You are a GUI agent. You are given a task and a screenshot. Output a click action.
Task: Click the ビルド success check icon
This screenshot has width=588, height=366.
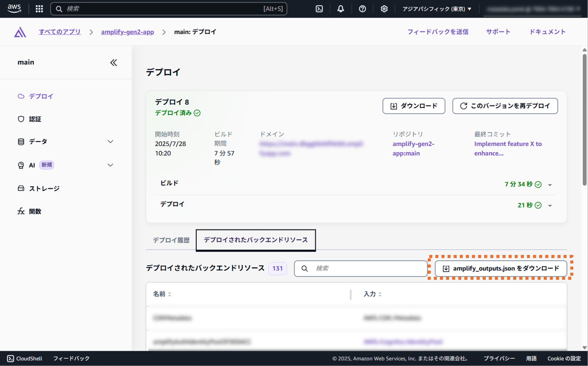[x=538, y=185]
